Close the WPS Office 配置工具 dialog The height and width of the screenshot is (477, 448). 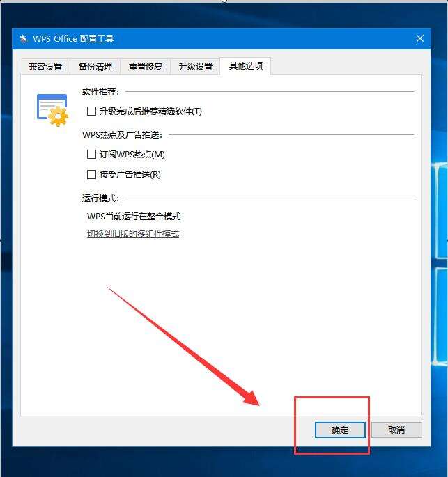coord(420,38)
